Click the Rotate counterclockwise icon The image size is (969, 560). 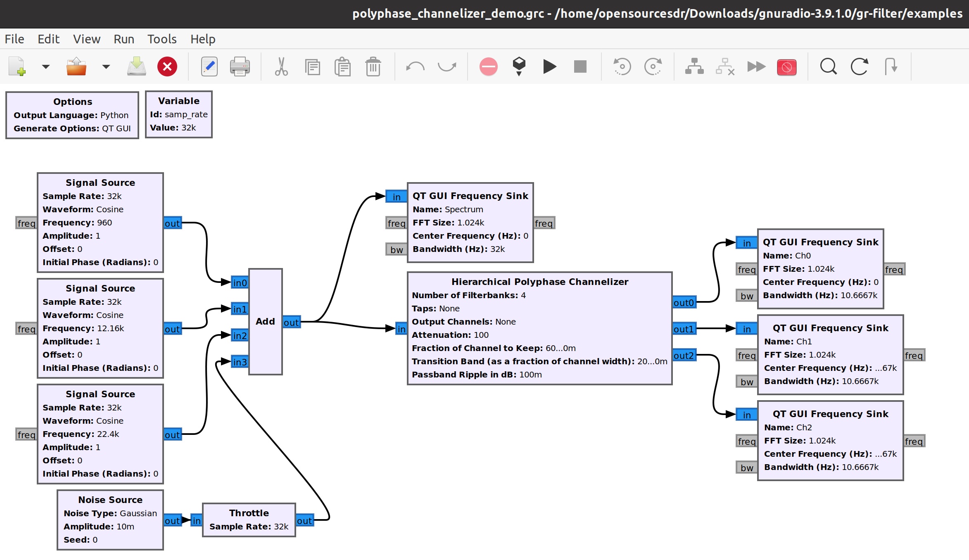622,66
